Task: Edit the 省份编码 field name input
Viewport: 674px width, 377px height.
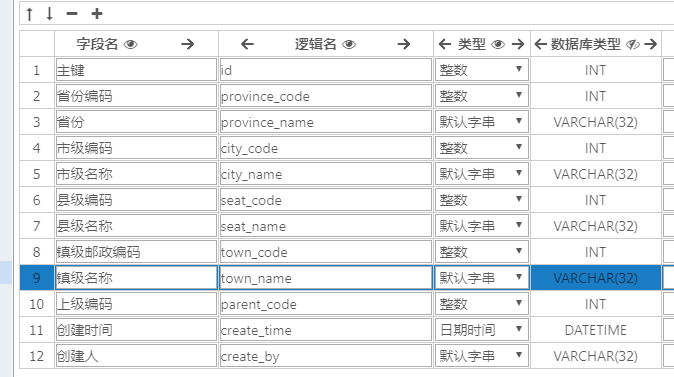Action: click(x=136, y=96)
